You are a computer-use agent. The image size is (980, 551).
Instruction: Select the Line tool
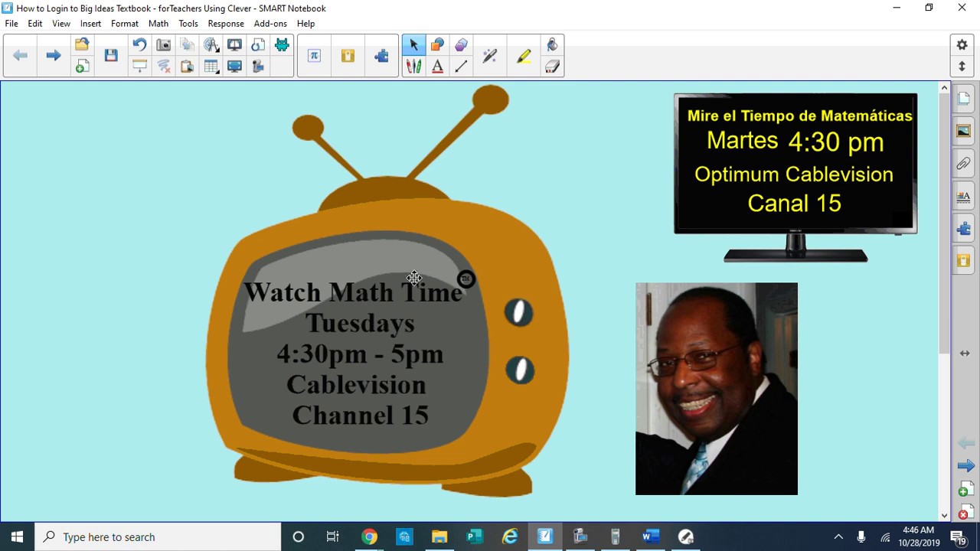461,67
